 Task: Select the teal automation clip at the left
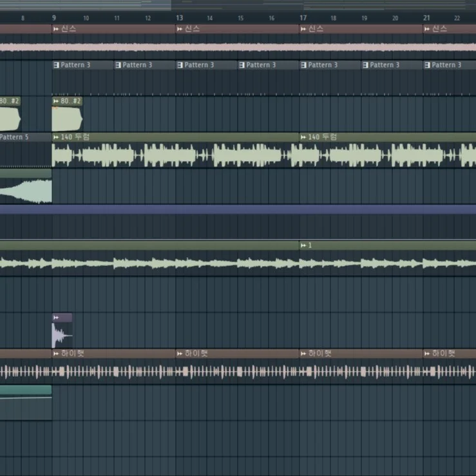coord(26,403)
